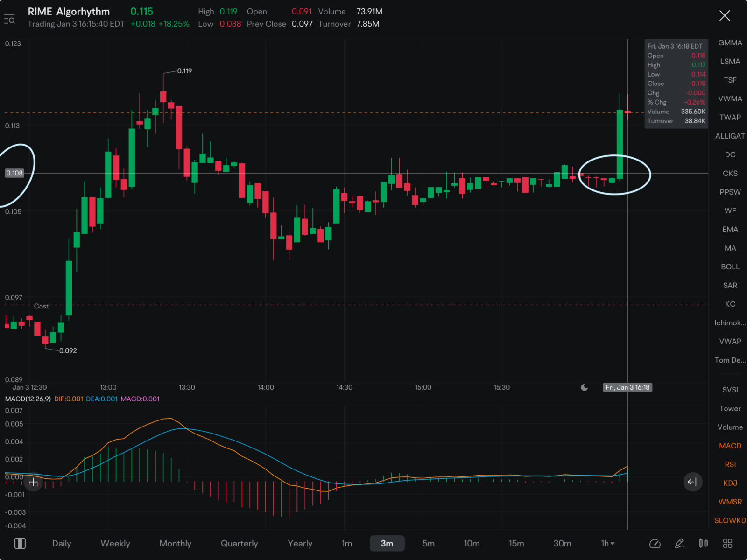Toggle the WMSR sub-indicator
The height and width of the screenshot is (560, 747).
click(730, 502)
